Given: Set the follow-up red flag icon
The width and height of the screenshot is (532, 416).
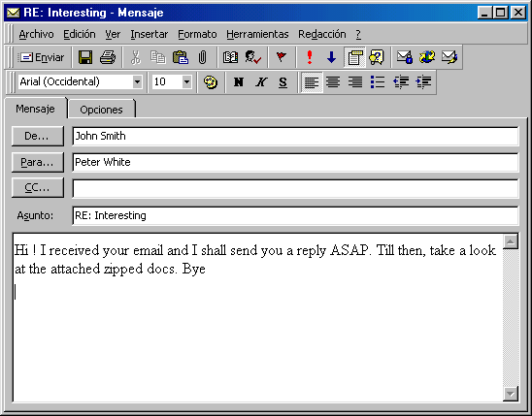Looking at the screenshot, I should pyautogui.click(x=281, y=57).
